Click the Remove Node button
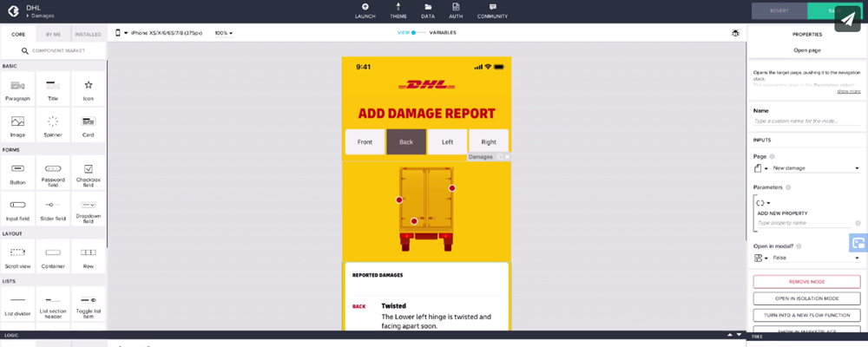The width and height of the screenshot is (868, 347). [806, 282]
